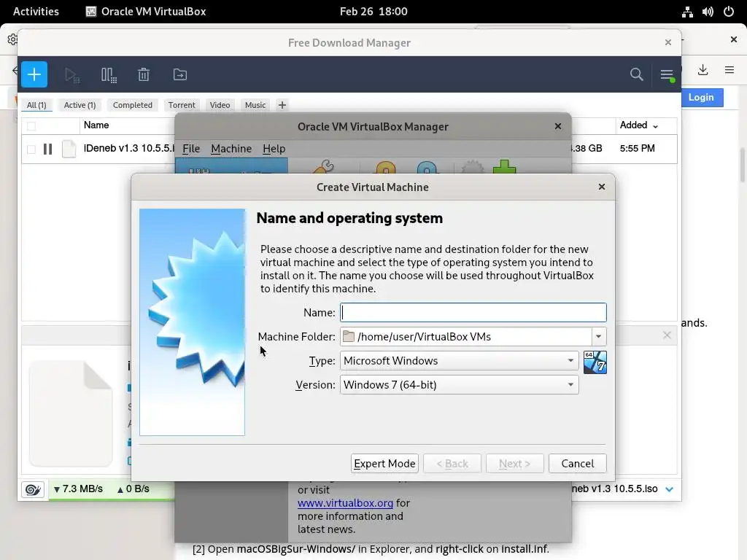Open the volume control in top bar

708,12
